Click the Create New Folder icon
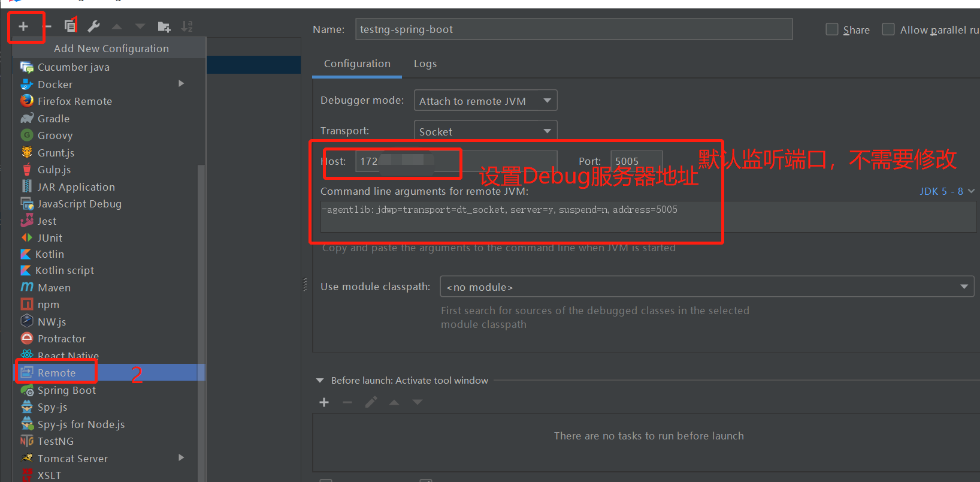The width and height of the screenshot is (980, 482). [x=164, y=26]
